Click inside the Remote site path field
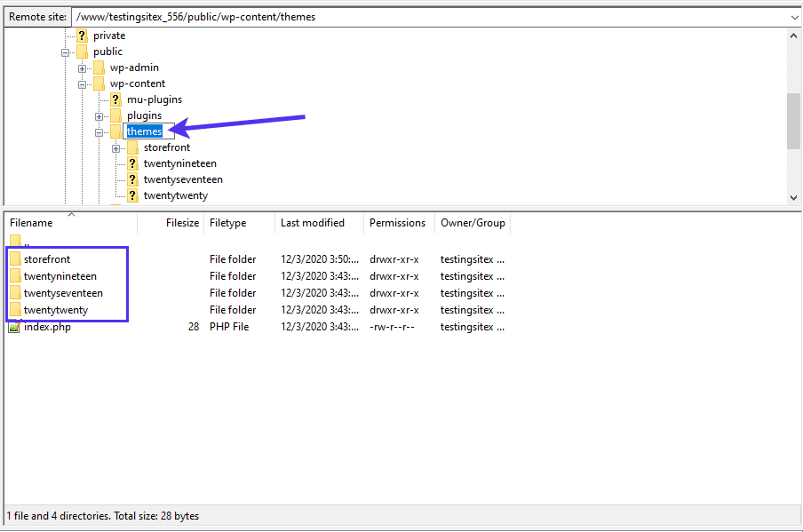Image resolution: width=803 pixels, height=532 pixels. point(266,16)
